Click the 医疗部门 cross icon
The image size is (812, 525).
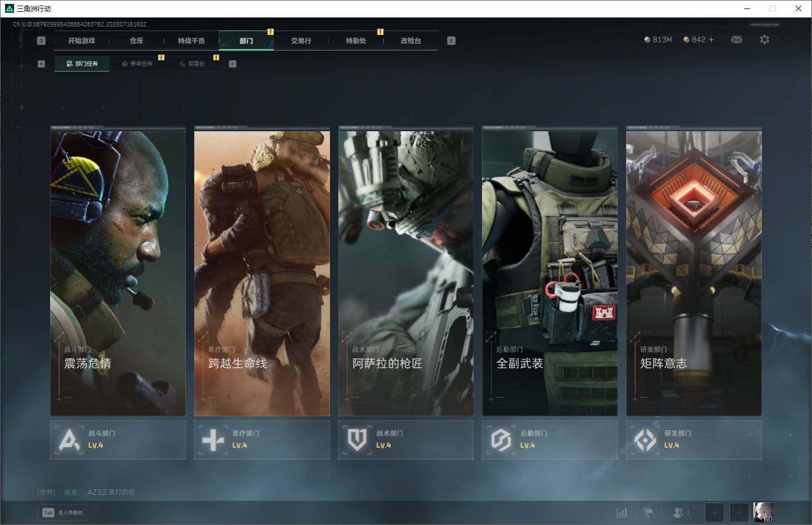click(x=213, y=440)
